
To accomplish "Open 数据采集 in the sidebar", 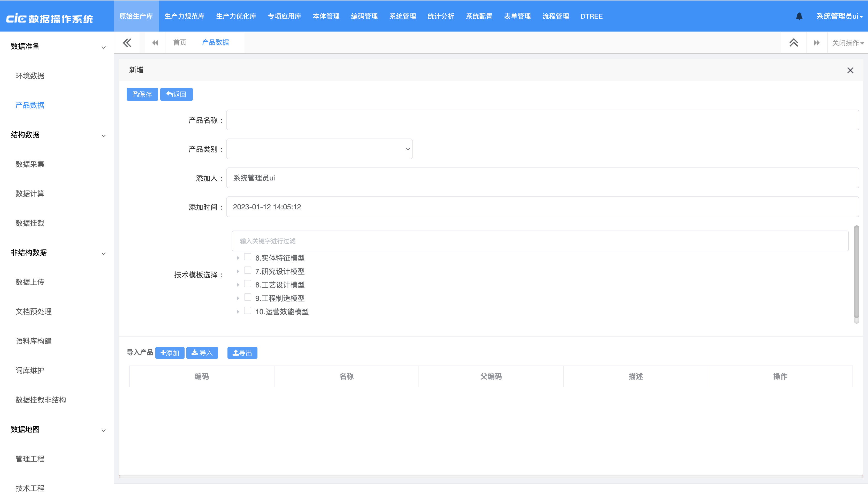I will pos(30,164).
